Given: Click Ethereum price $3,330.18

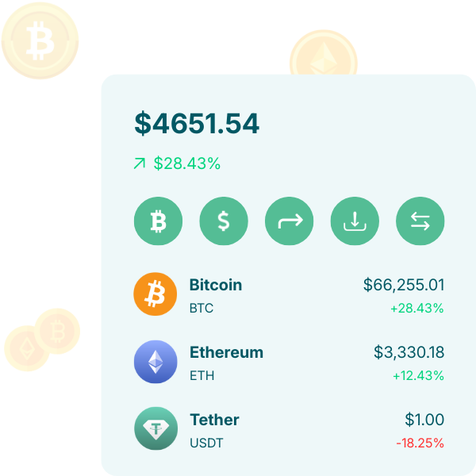Looking at the screenshot, I should click(409, 352).
